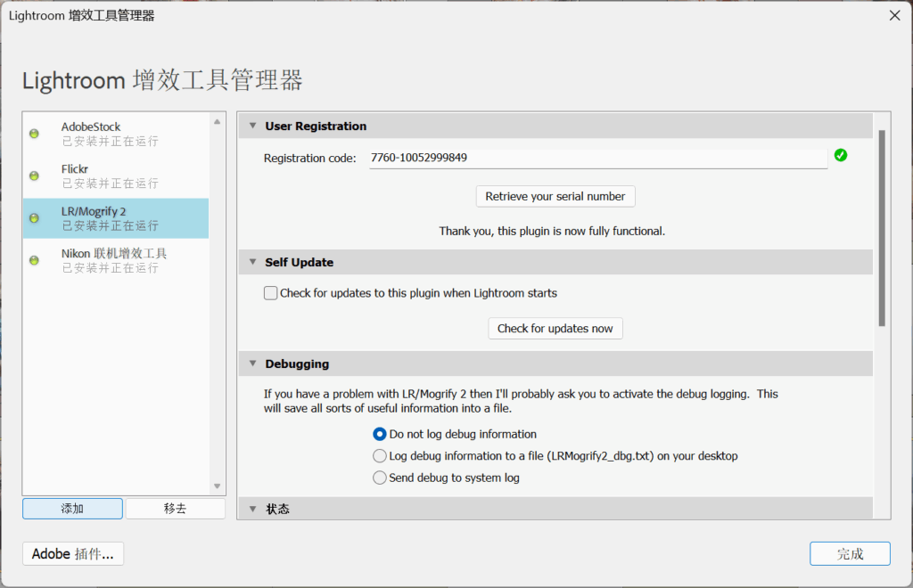Click the AdobeStock green status icon
This screenshot has width=913, height=588.
(x=35, y=134)
